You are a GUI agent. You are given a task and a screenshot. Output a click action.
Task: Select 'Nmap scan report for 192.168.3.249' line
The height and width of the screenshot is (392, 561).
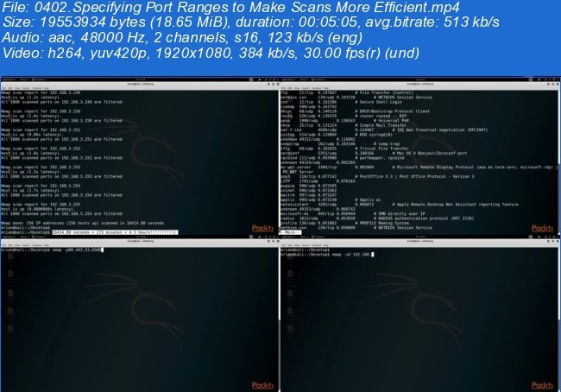click(x=41, y=92)
